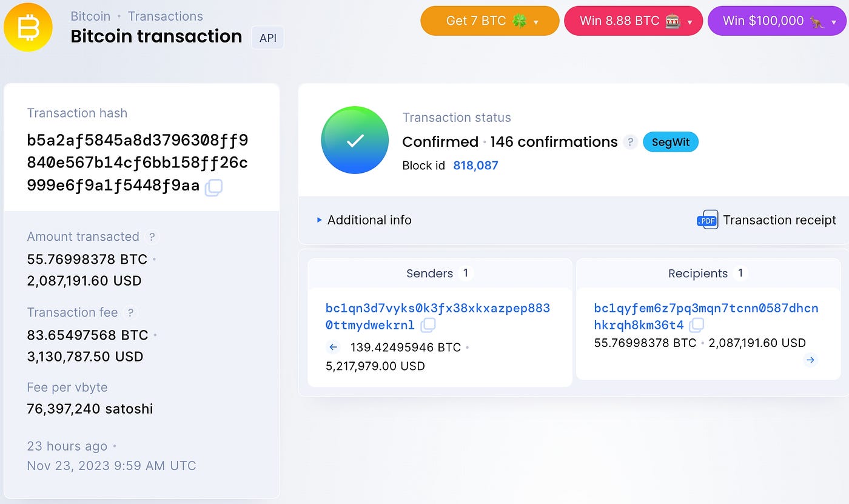Click the 23 hours ago text
Image resolution: width=849 pixels, height=504 pixels.
click(x=67, y=446)
